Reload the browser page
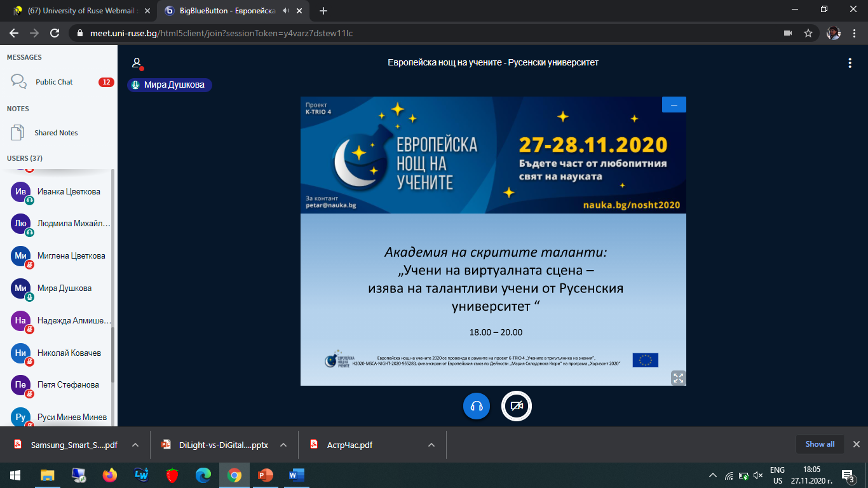Image resolution: width=868 pixels, height=488 pixels. (55, 33)
